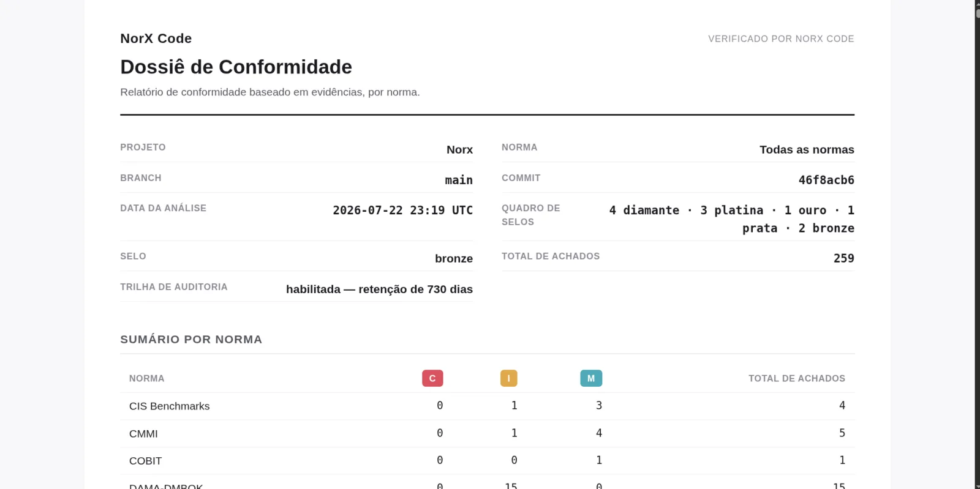Image resolution: width=980 pixels, height=489 pixels.
Task: Select the branch value main
Action: click(x=459, y=180)
